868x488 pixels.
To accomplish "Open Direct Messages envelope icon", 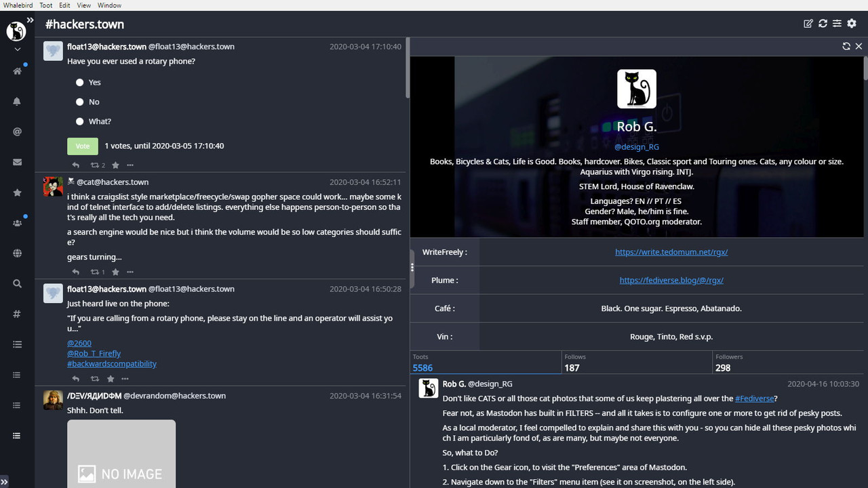I will point(17,162).
